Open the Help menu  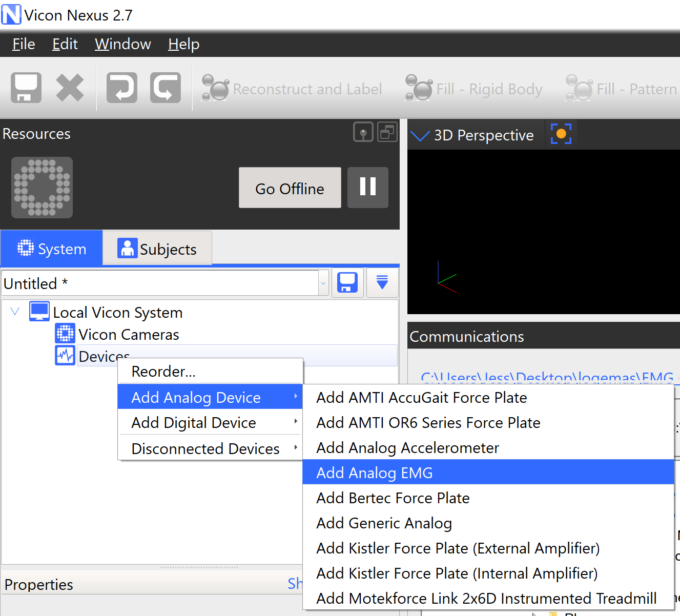point(183,44)
